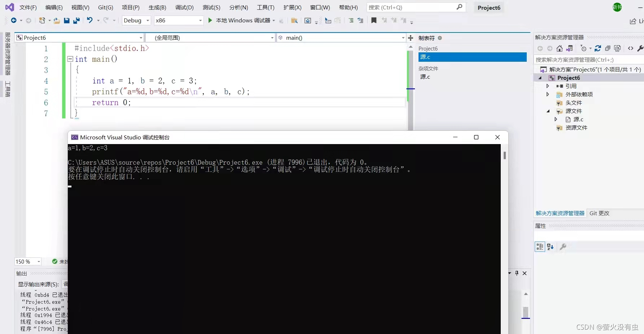Click the find in files icon
The height and width of the screenshot is (334, 644).
pyautogui.click(x=294, y=21)
